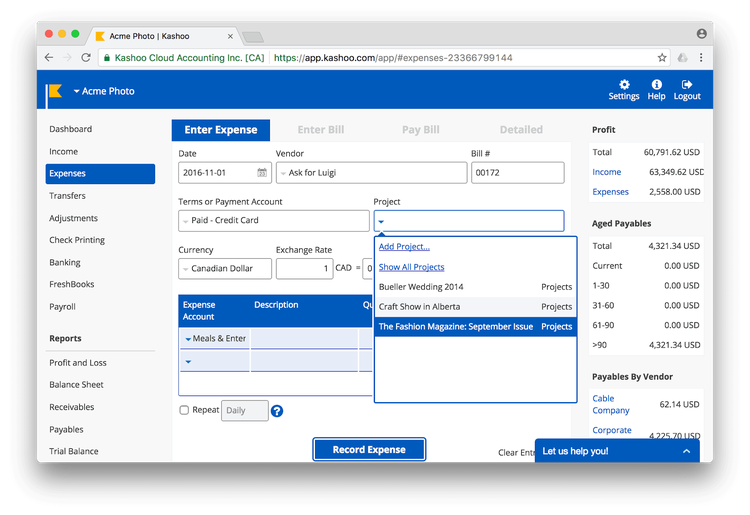This screenshot has height=515, width=750.
Task: Open FreshBooks in the sidebar
Action: (x=71, y=285)
